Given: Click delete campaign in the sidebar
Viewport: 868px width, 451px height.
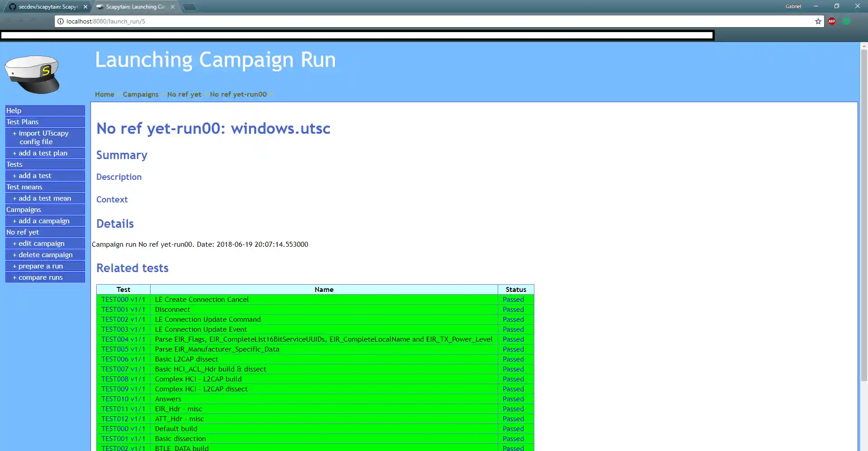Looking at the screenshot, I should tap(45, 254).
